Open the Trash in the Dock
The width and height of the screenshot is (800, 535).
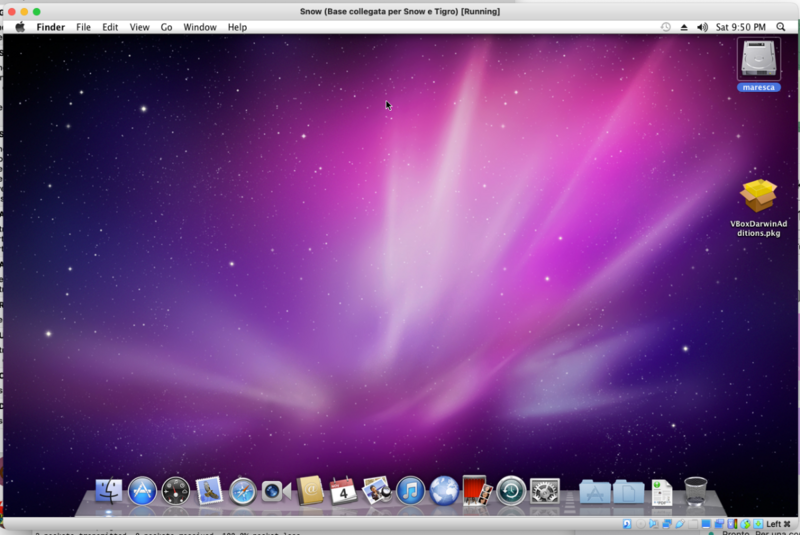[696, 490]
